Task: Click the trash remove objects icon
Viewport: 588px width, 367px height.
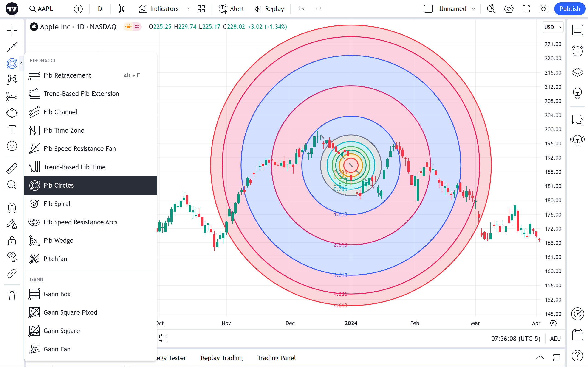Action: pos(12,296)
